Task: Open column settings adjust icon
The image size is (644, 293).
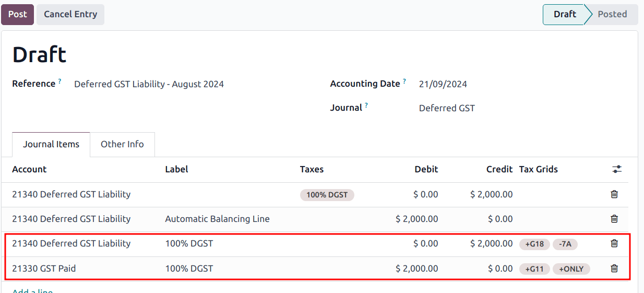Action: [617, 169]
